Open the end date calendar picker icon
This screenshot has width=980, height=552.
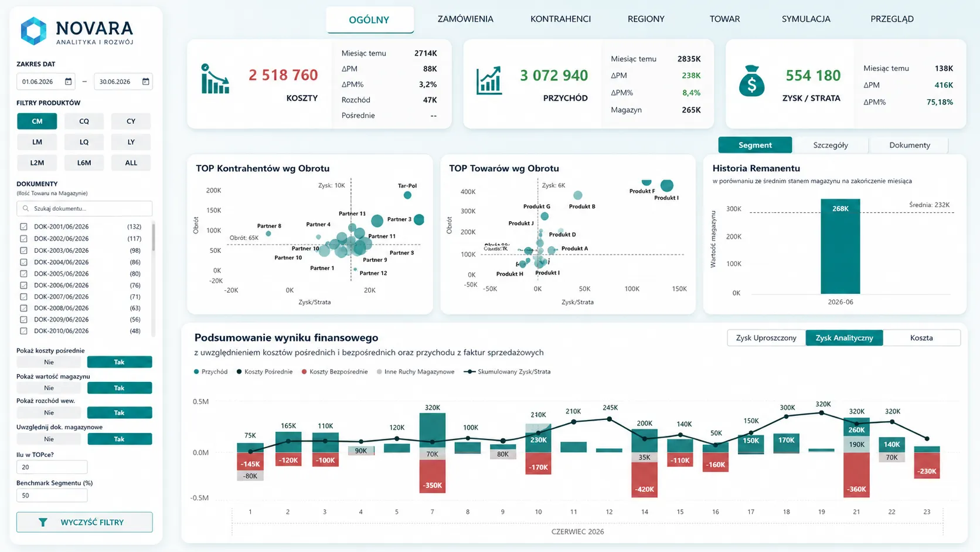tap(146, 82)
